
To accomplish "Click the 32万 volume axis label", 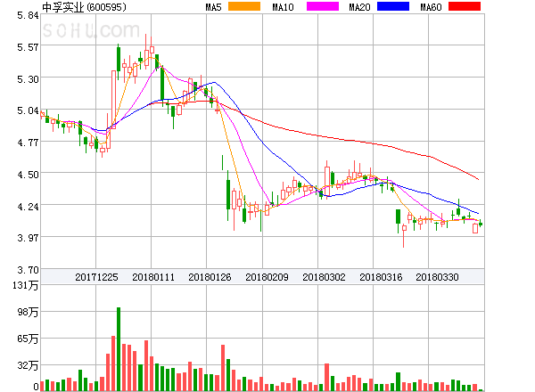I will point(28,365).
